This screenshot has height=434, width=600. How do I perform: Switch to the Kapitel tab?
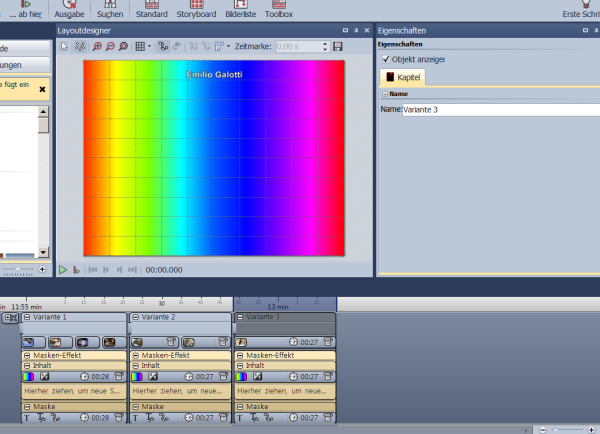point(404,77)
